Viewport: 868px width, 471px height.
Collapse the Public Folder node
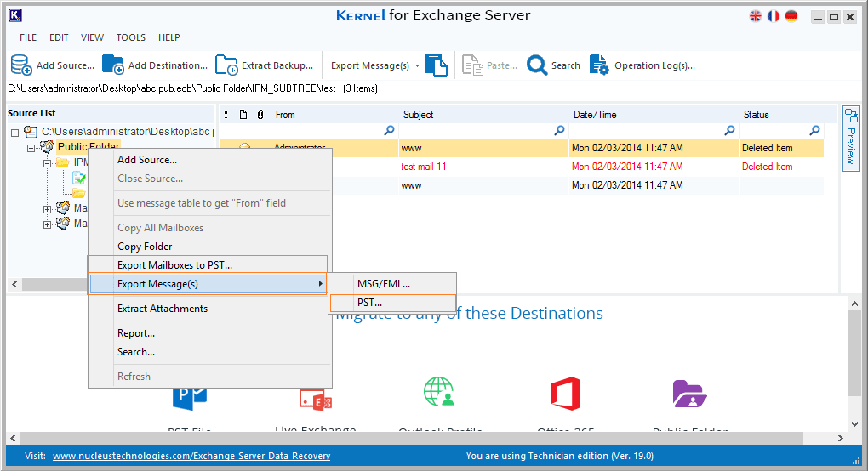tap(31, 148)
